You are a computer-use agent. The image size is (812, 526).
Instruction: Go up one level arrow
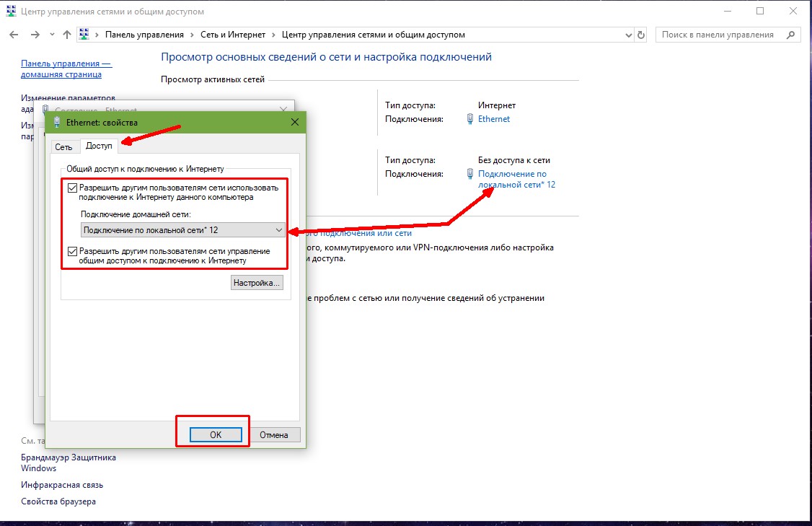tap(67, 35)
